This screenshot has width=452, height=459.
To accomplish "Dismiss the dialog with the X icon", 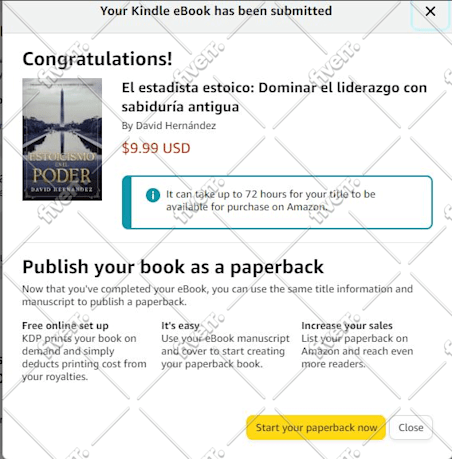I will tap(430, 11).
